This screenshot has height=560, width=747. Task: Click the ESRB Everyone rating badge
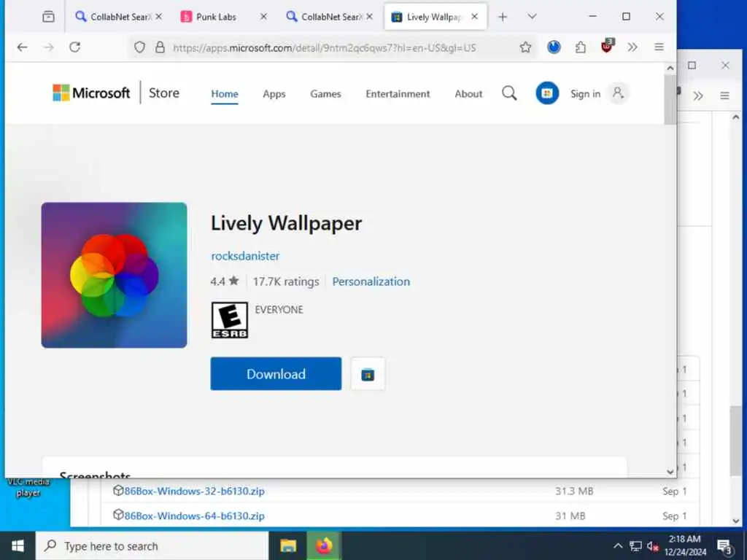(230, 320)
